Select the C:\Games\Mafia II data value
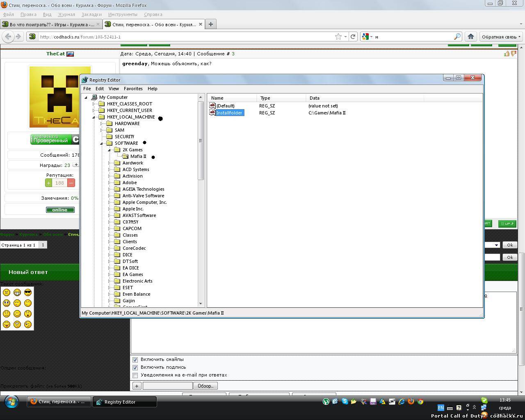 point(327,113)
